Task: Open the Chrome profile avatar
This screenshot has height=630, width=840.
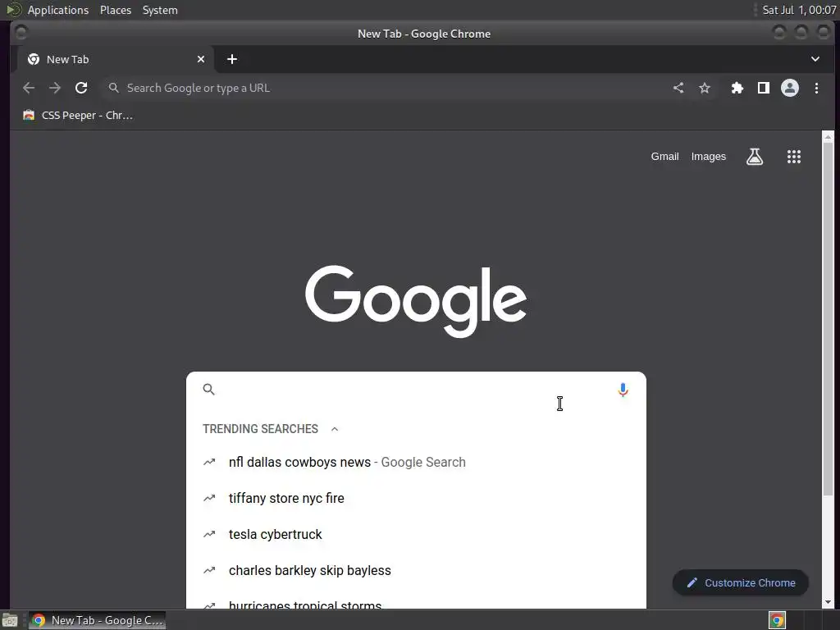Action: 790,88
